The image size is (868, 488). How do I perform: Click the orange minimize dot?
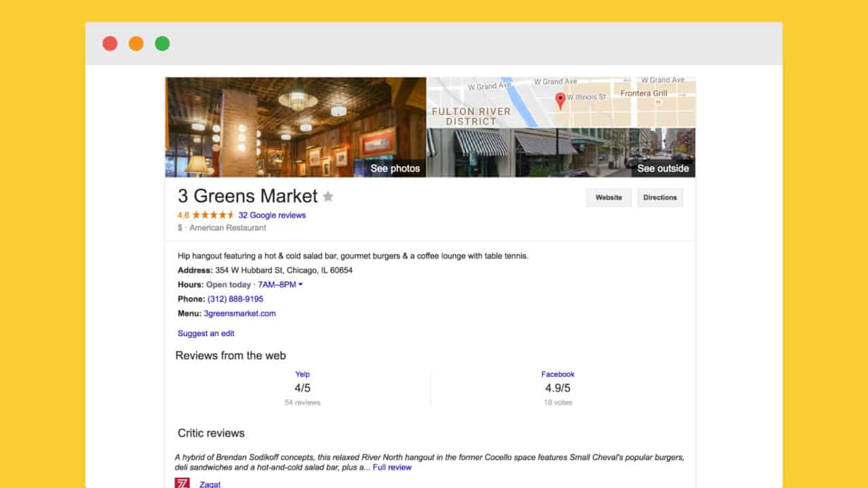[x=136, y=43]
